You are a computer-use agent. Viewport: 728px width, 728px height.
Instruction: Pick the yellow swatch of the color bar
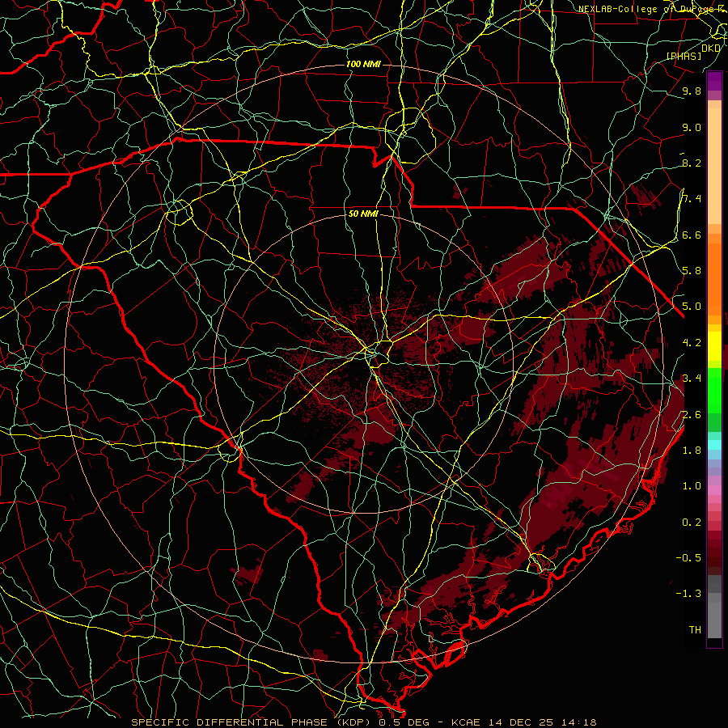pos(714,346)
